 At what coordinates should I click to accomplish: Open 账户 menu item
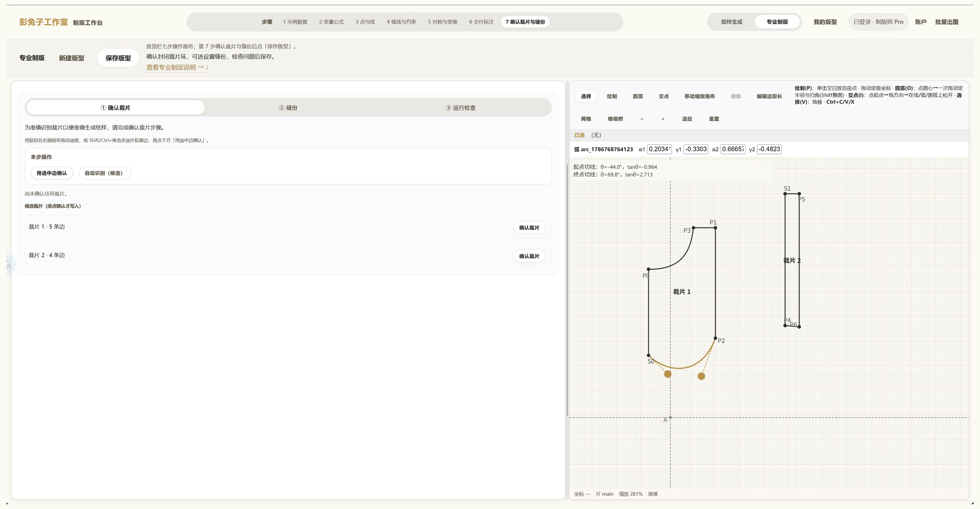[x=920, y=22]
